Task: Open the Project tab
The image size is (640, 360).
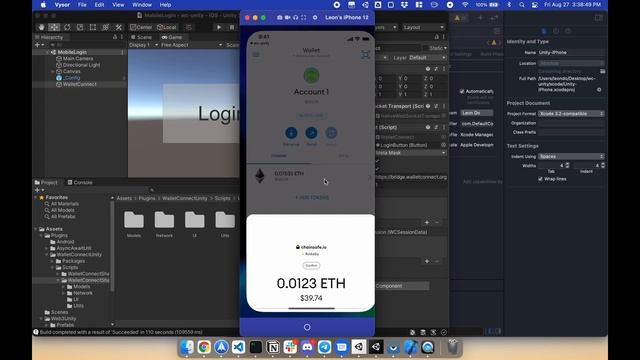Action: (x=46, y=182)
